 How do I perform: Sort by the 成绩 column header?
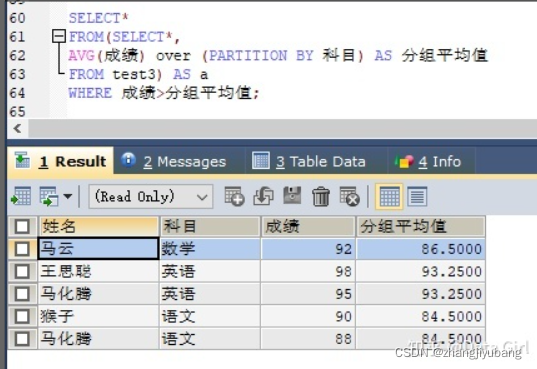(308, 226)
